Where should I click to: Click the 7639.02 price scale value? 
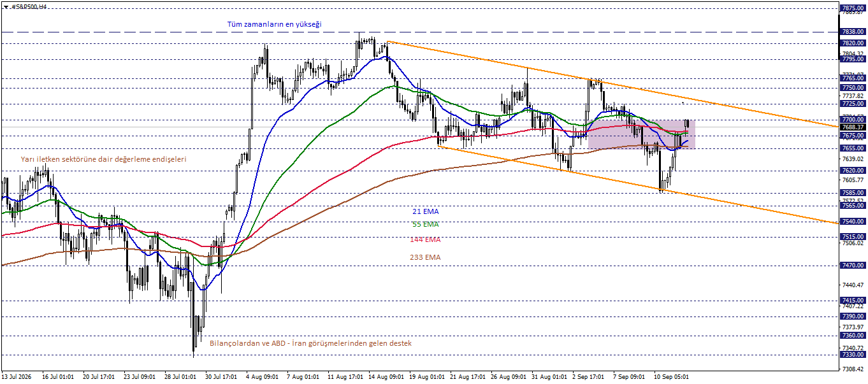[x=853, y=159]
